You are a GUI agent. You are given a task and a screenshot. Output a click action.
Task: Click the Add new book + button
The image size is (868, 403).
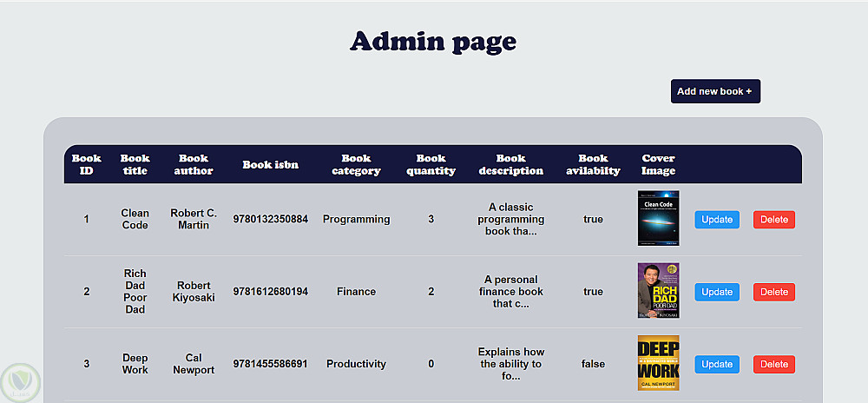(715, 91)
